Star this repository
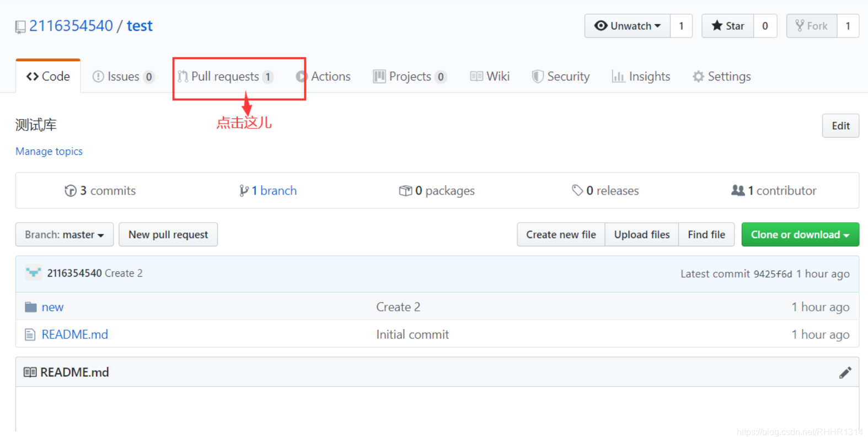 728,26
